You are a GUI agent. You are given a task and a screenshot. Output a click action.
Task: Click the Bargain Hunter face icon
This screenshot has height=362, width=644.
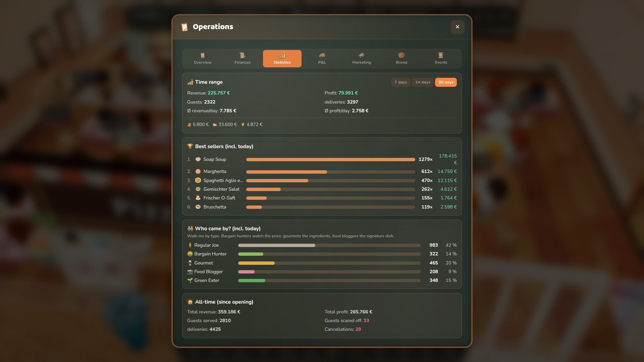tap(190, 254)
